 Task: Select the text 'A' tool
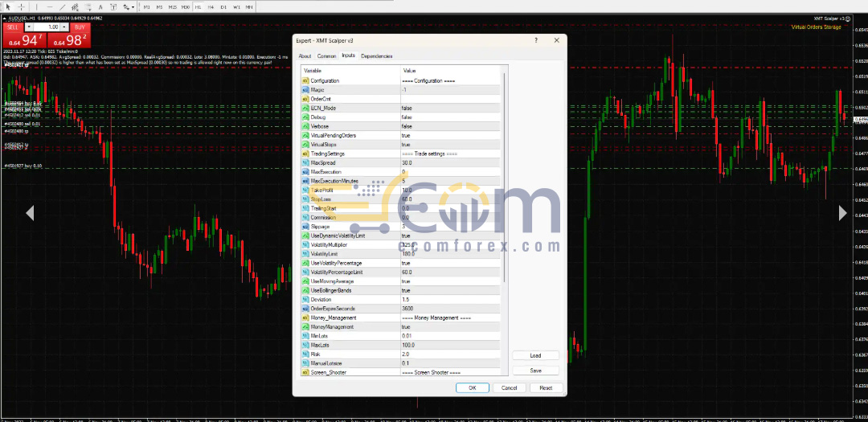tap(100, 7)
